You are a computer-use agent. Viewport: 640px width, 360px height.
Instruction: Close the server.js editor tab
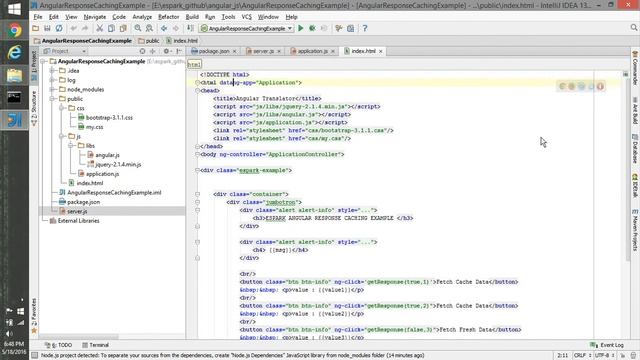[x=279, y=51]
